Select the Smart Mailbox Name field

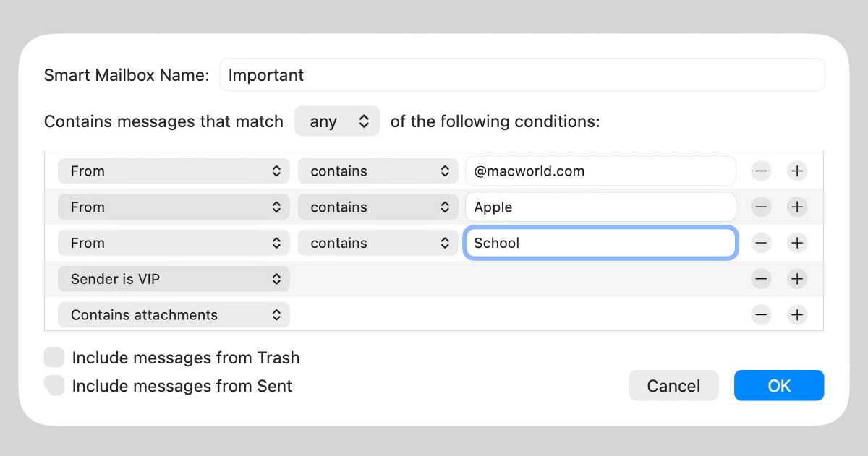click(522, 74)
